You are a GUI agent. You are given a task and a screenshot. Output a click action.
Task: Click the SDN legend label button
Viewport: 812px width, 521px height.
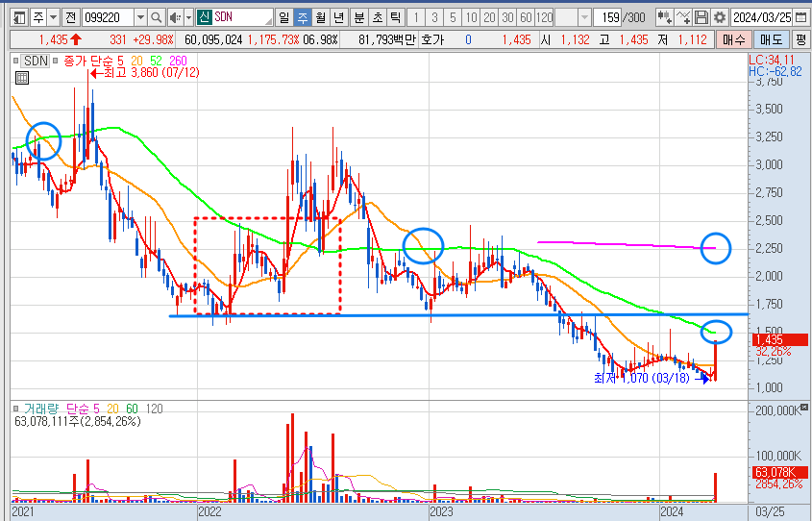click(36, 61)
